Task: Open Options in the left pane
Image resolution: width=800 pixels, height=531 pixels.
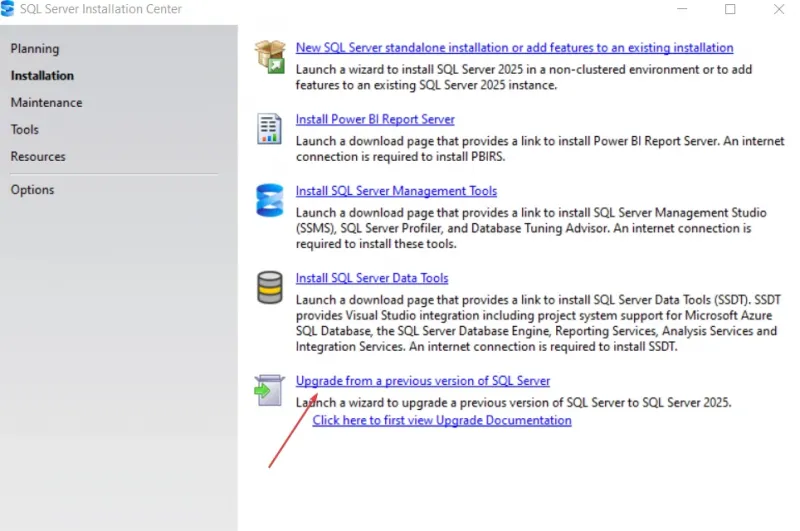Action: [32, 189]
